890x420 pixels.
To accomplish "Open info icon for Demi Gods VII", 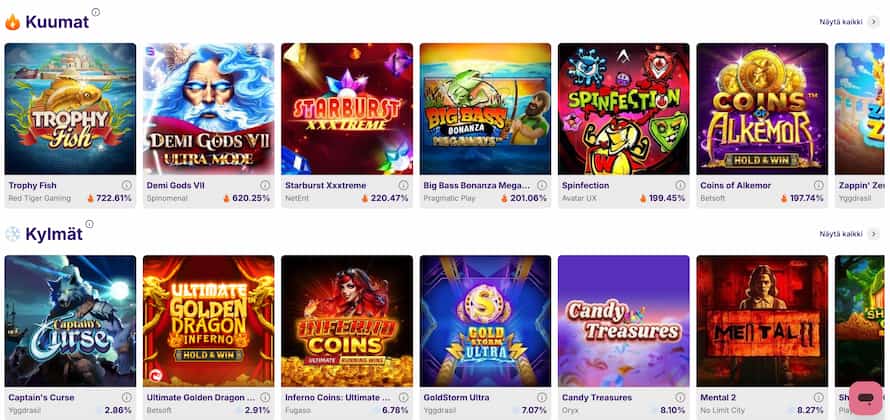I will pos(265,185).
